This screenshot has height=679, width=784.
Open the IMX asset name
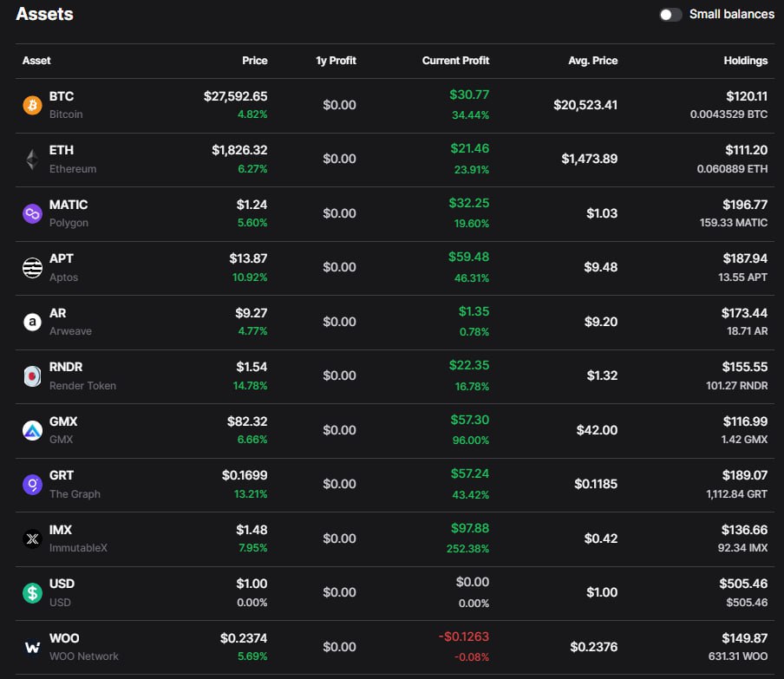[61, 530]
